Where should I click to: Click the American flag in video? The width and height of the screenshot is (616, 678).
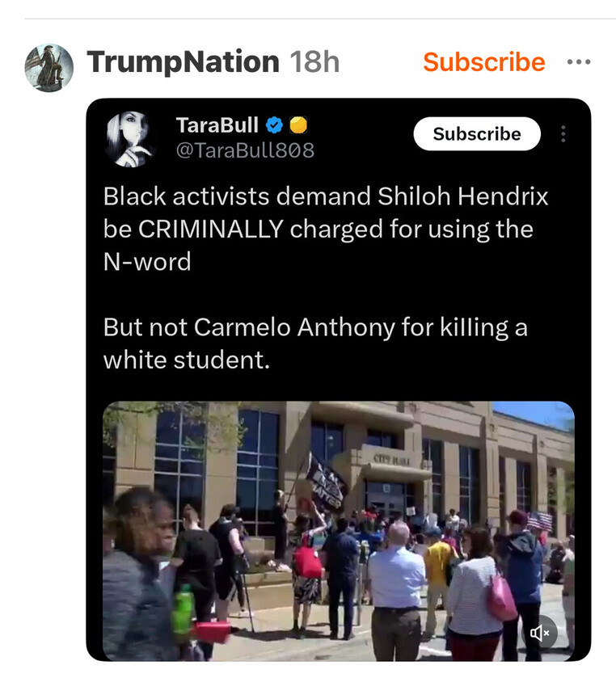(x=540, y=521)
